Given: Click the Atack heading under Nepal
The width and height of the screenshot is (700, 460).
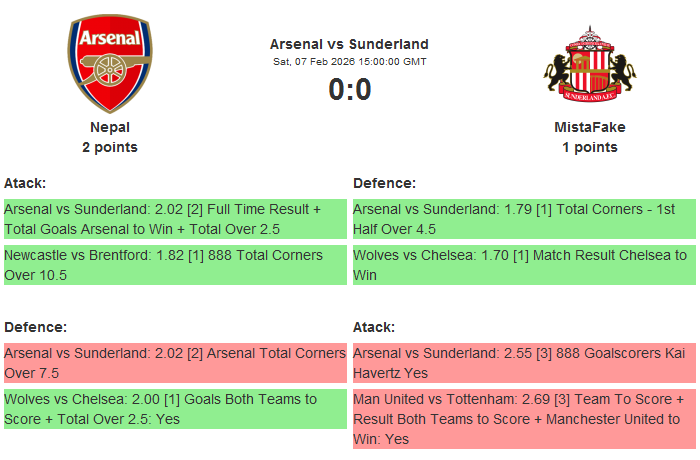Looking at the screenshot, I should tap(25, 183).
